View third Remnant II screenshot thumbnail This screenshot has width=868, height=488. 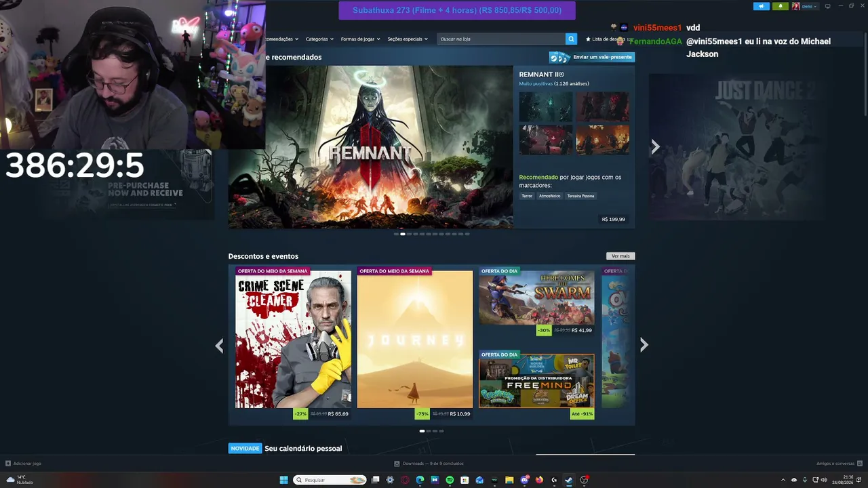(546, 140)
